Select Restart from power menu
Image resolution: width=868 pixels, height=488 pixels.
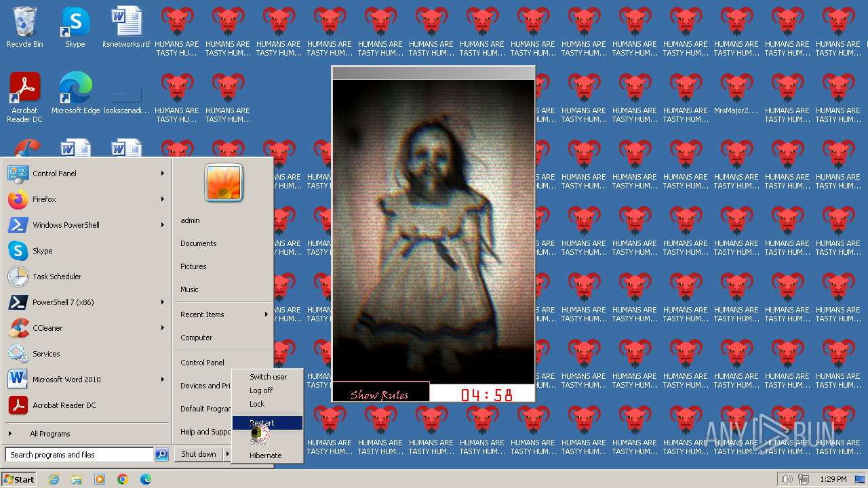tap(267, 423)
